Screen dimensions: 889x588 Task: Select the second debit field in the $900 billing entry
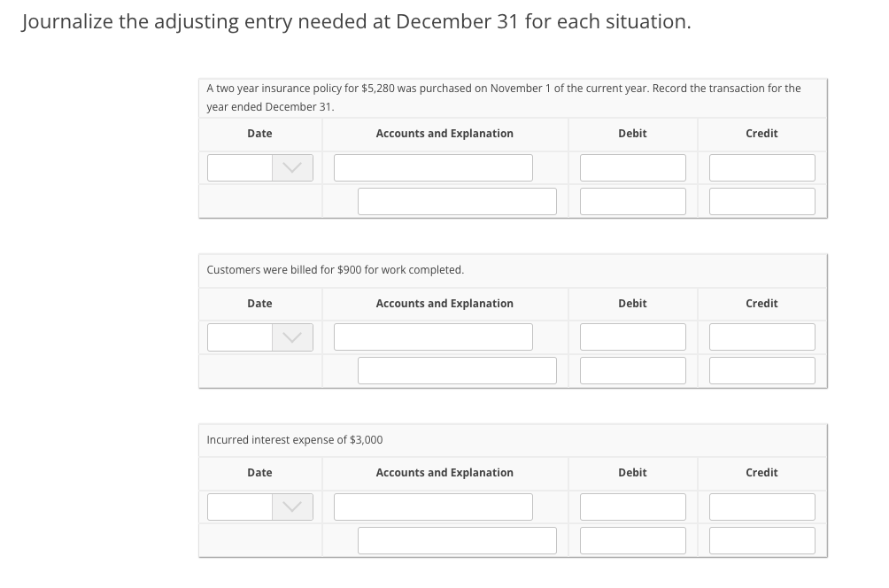632,370
